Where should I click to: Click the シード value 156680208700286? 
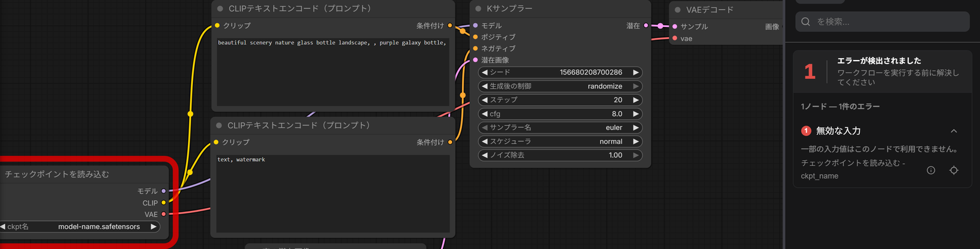click(x=590, y=72)
